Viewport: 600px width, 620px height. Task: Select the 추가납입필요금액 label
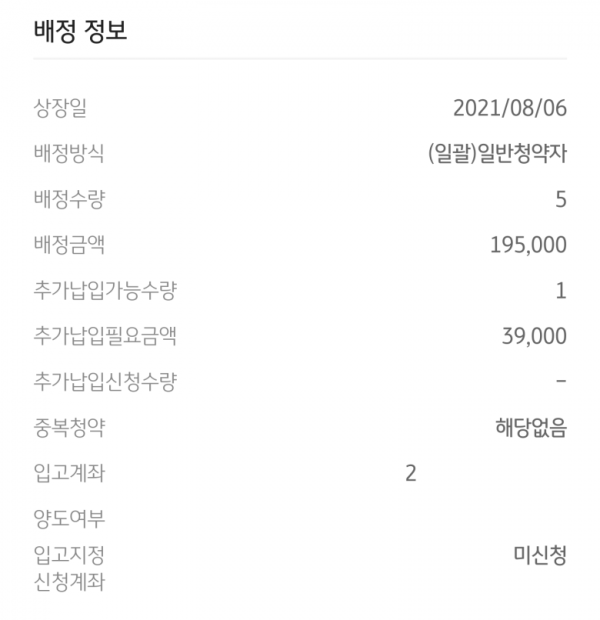[x=105, y=336]
